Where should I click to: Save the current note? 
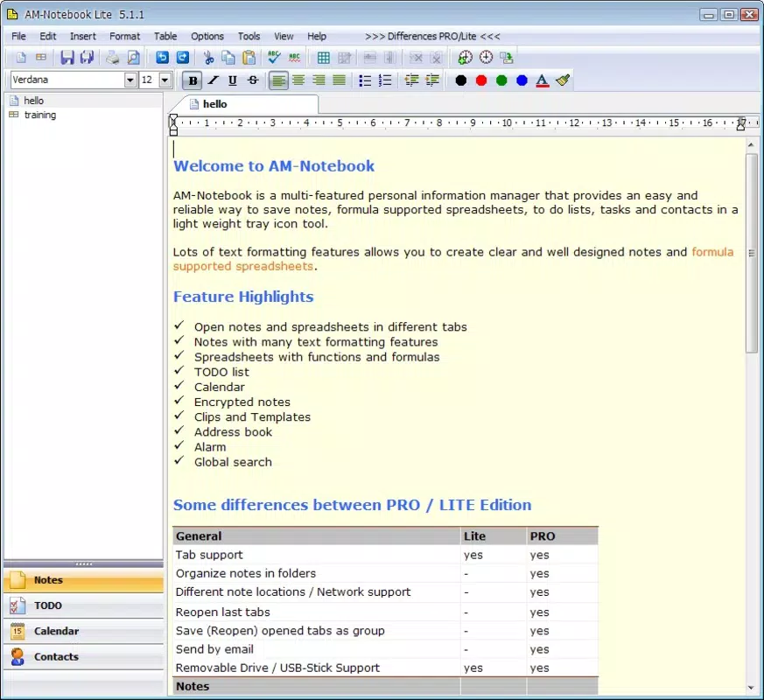pyautogui.click(x=67, y=58)
